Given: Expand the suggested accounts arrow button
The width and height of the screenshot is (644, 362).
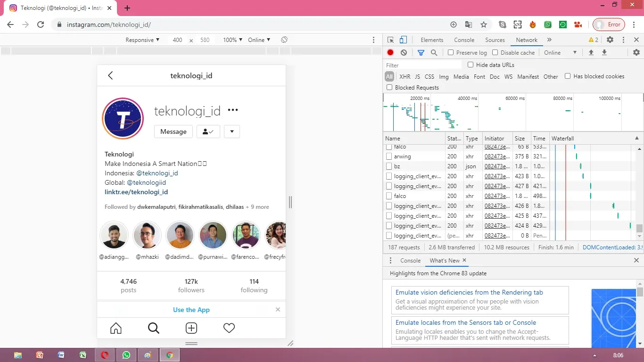Looking at the screenshot, I should point(232,132).
